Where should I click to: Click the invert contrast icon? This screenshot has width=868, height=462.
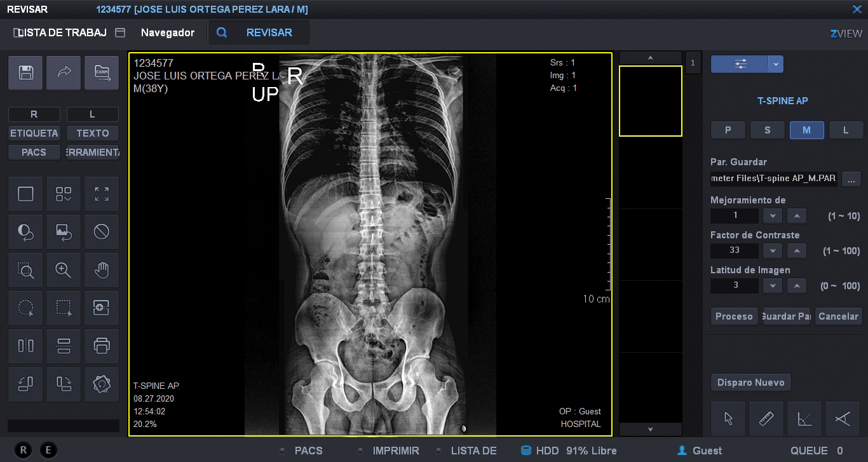[25, 232]
